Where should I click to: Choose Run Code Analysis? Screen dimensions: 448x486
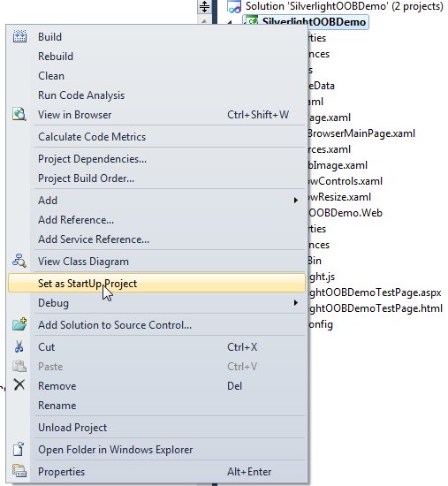pyautogui.click(x=81, y=95)
